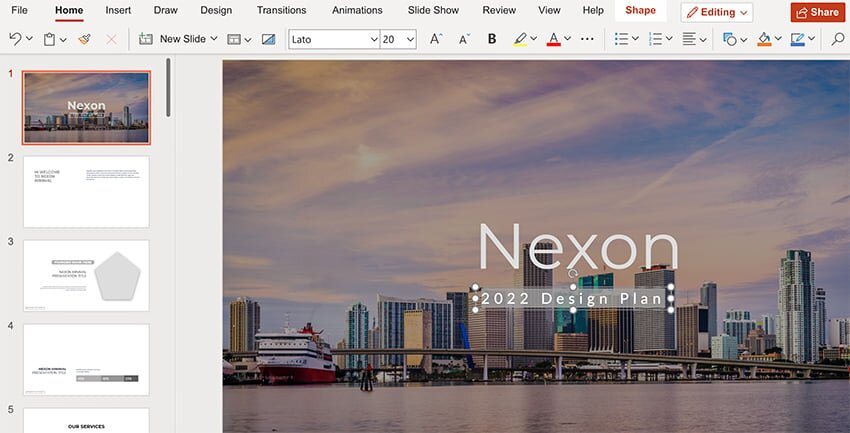
Task: Click the Search magnifier icon
Action: pos(837,39)
